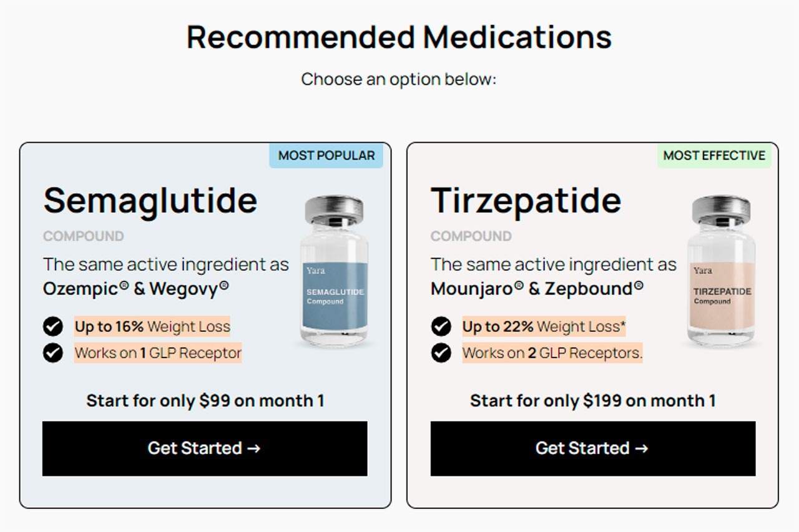
Task: Click the Tirzepatide vial image
Action: 721,271
